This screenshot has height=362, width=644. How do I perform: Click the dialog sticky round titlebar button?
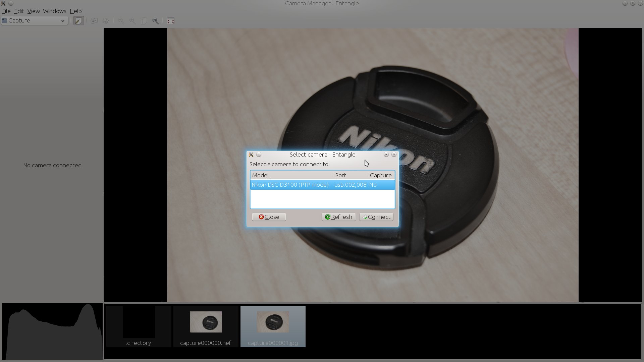(259, 155)
